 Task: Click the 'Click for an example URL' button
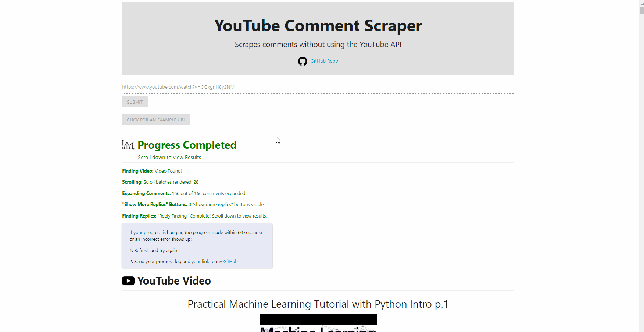[156, 120]
